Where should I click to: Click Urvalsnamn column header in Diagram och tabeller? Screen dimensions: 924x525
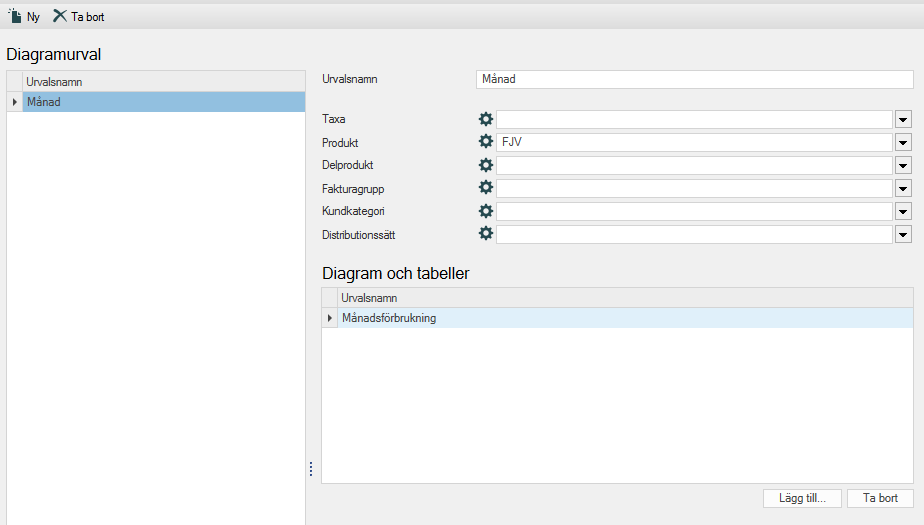(x=625, y=298)
